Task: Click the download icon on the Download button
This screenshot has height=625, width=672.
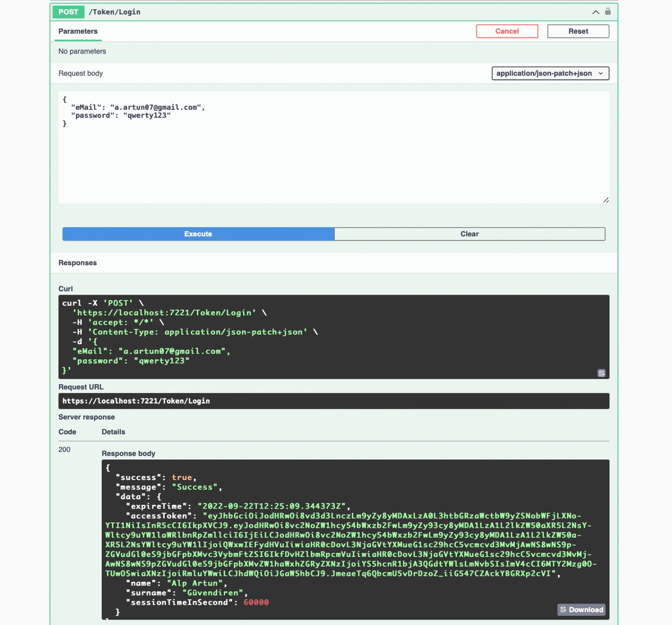Action: (563, 609)
